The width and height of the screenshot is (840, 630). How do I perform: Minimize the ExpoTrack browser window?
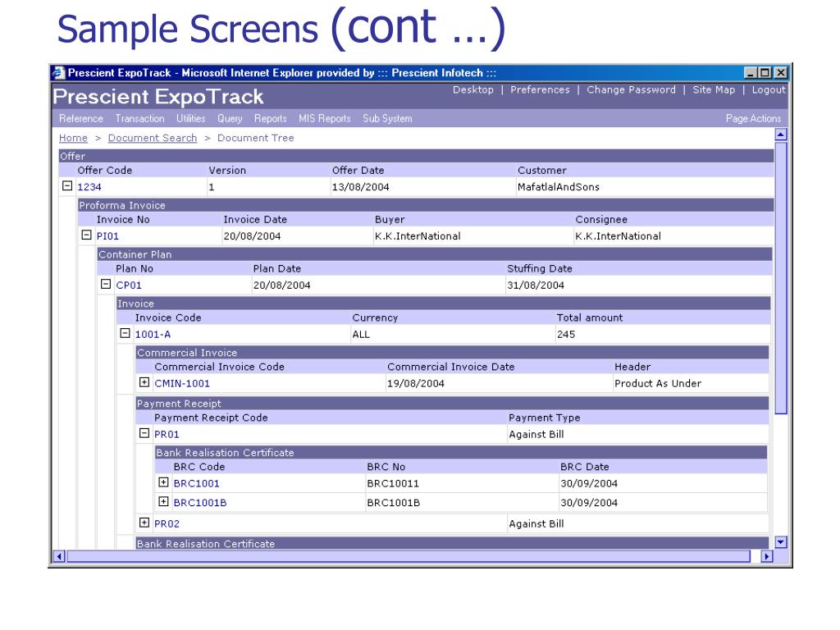751,73
